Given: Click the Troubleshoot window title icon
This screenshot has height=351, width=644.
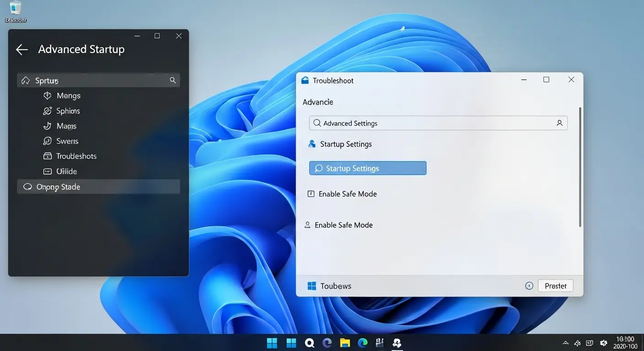Looking at the screenshot, I should click(x=305, y=80).
